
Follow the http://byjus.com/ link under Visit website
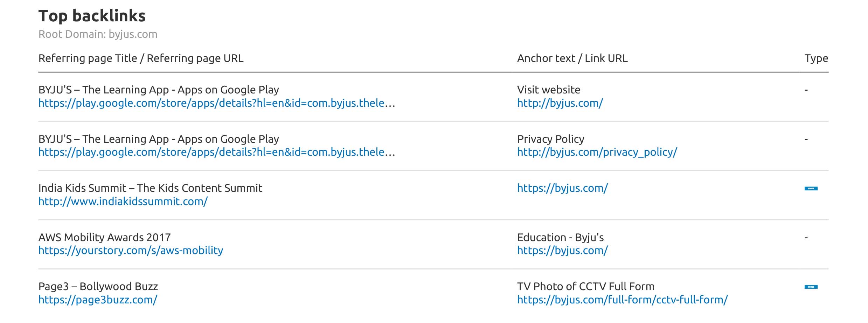[x=560, y=103]
